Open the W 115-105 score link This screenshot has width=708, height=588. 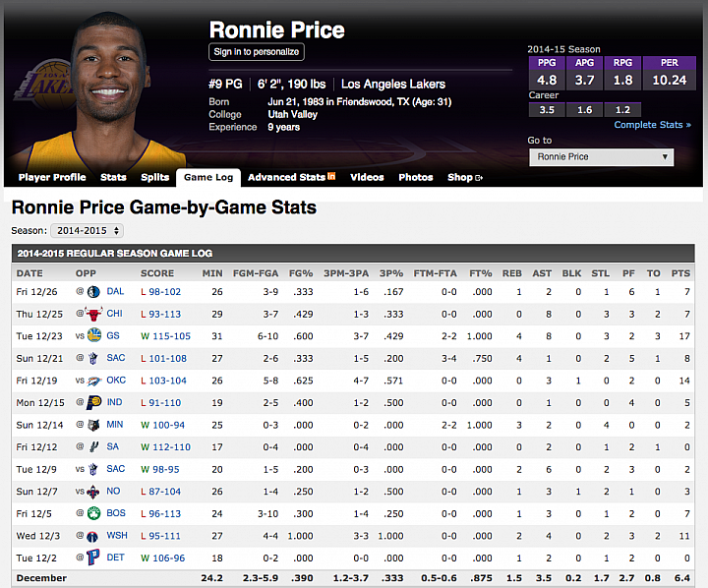tap(168, 336)
